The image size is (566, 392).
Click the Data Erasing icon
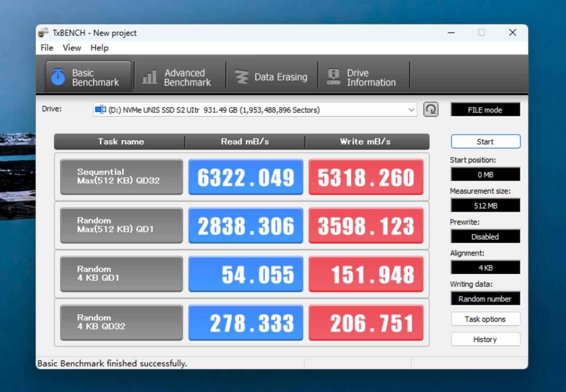click(242, 77)
